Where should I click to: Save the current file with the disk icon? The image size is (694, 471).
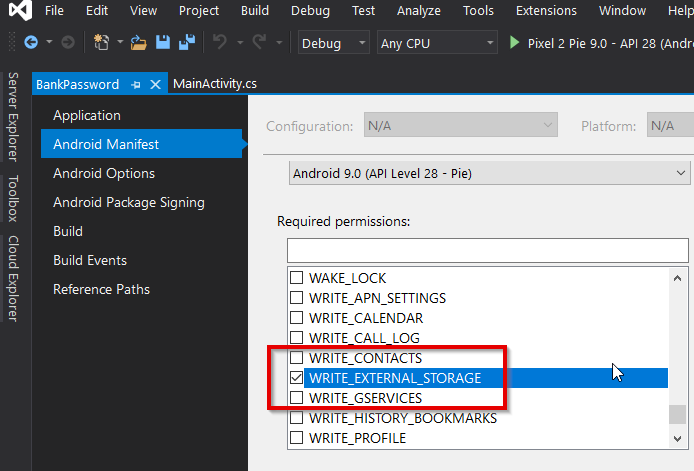click(x=162, y=42)
